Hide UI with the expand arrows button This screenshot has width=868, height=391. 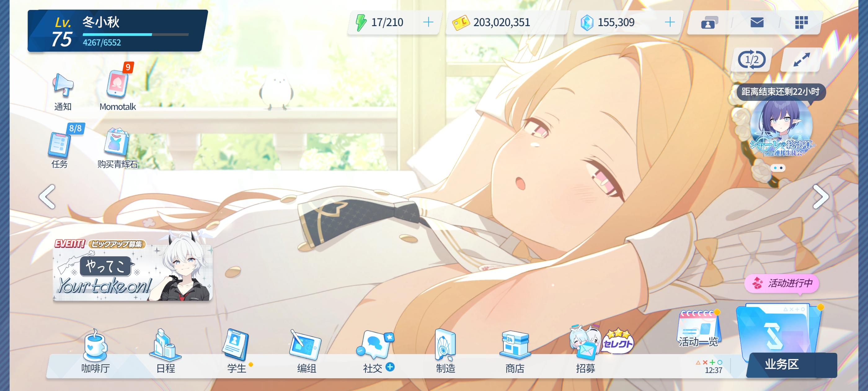tap(801, 60)
